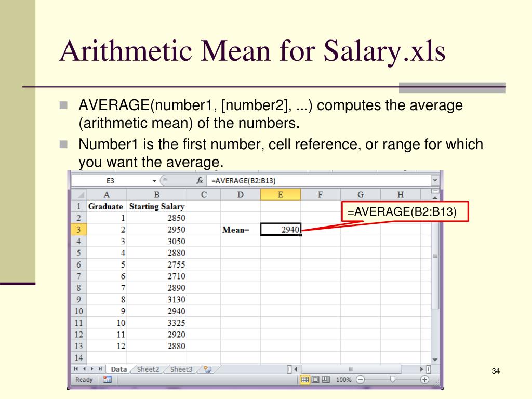The image size is (532, 399).
Task: Click the macro recording icon in status bar
Action: (107, 380)
